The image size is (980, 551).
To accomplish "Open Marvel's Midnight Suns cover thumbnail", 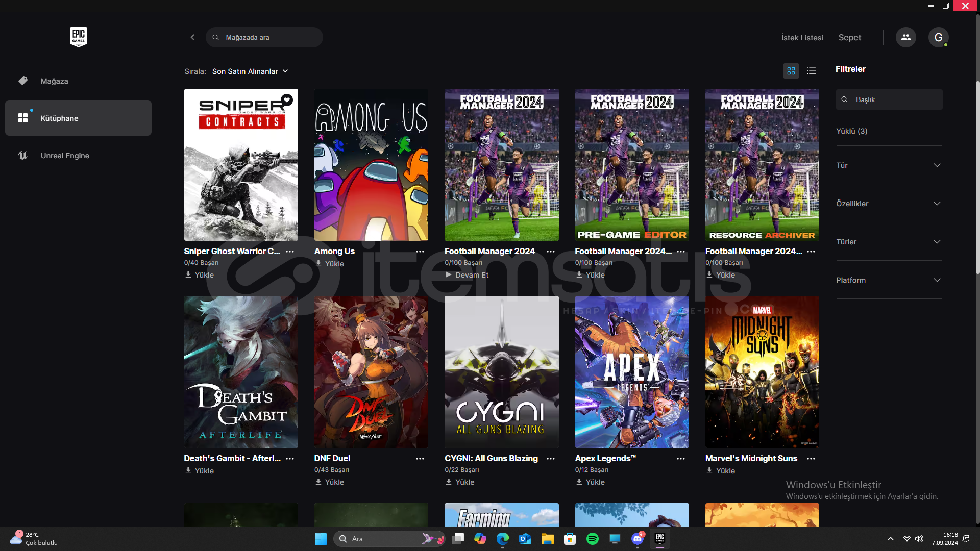I will [x=762, y=372].
